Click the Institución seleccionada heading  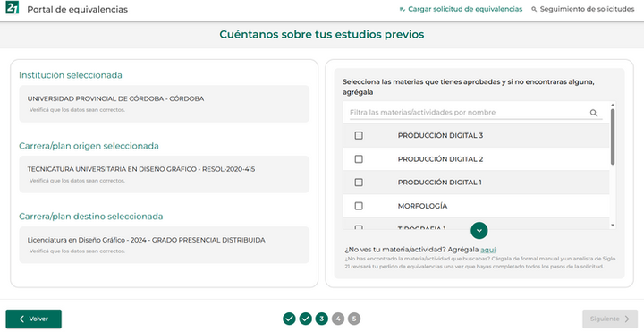tap(71, 75)
